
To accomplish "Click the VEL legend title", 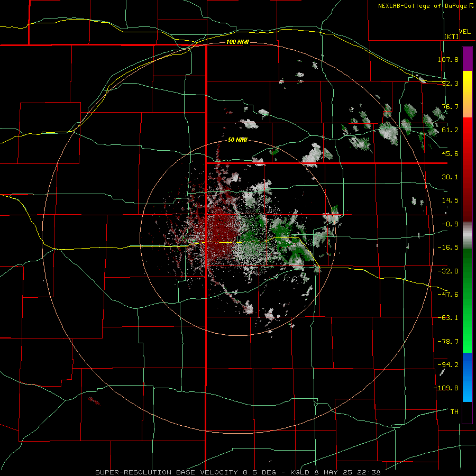I will [464, 32].
